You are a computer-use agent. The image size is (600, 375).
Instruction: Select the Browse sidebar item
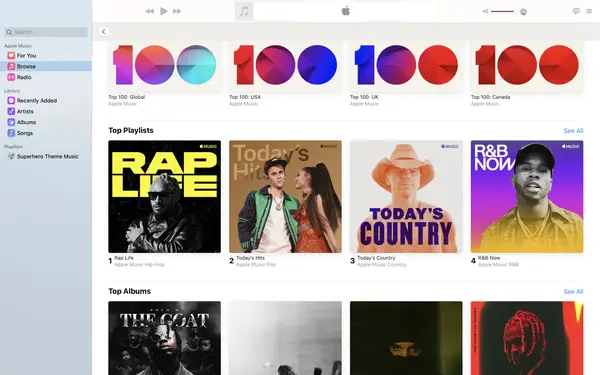[x=46, y=66]
